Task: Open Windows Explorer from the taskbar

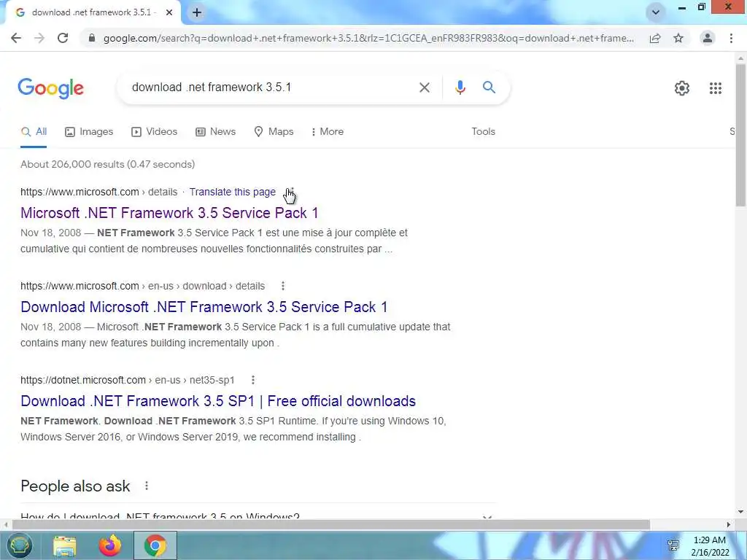Action: 64,546
